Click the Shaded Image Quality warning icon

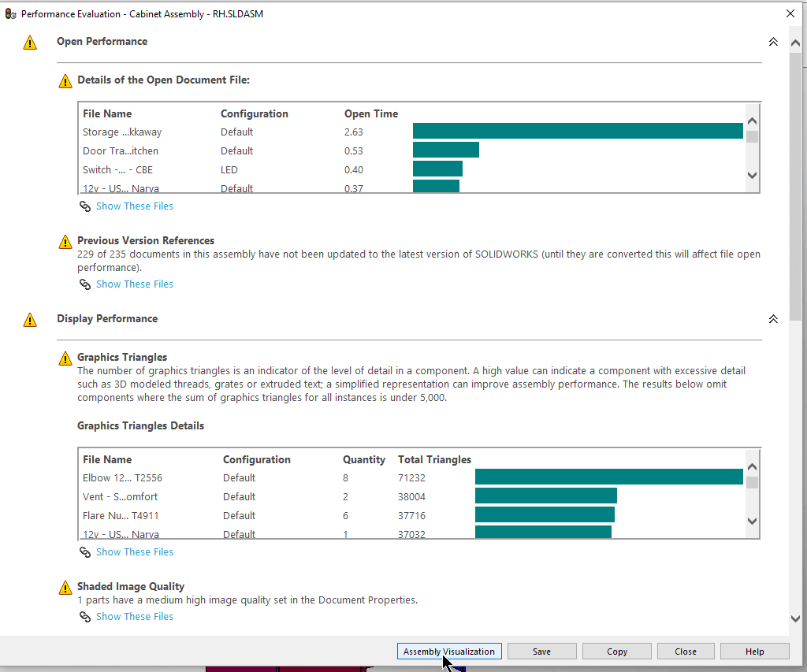coord(65,588)
